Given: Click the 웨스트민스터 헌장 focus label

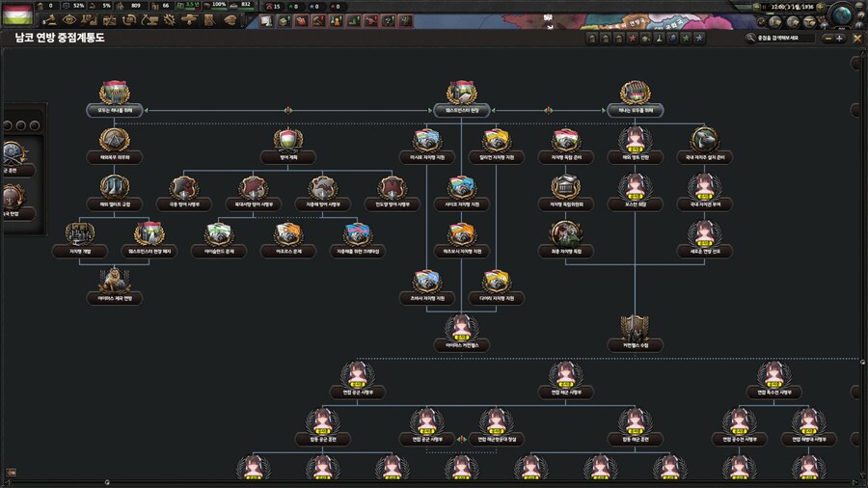Looking at the screenshot, I should (468, 111).
